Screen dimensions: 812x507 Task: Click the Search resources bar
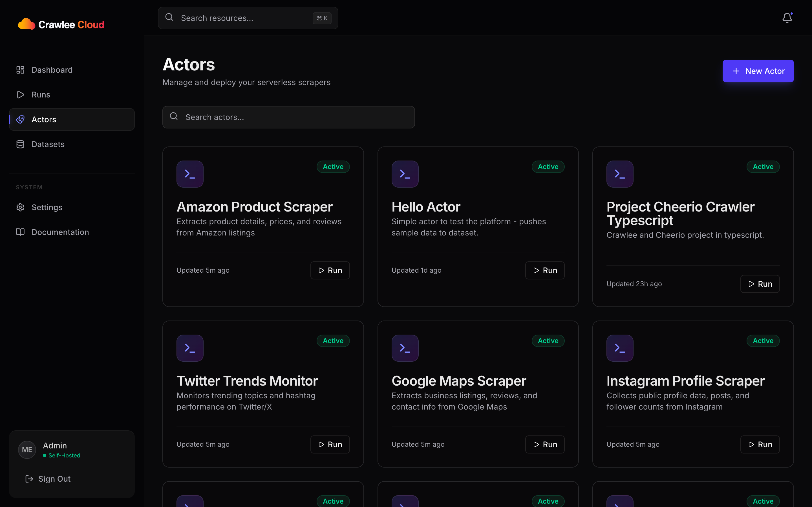[x=248, y=18]
